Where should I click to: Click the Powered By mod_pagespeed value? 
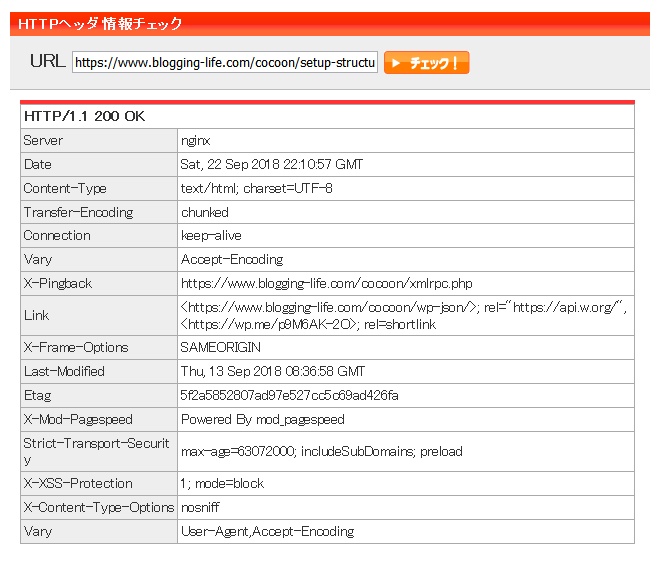263,419
